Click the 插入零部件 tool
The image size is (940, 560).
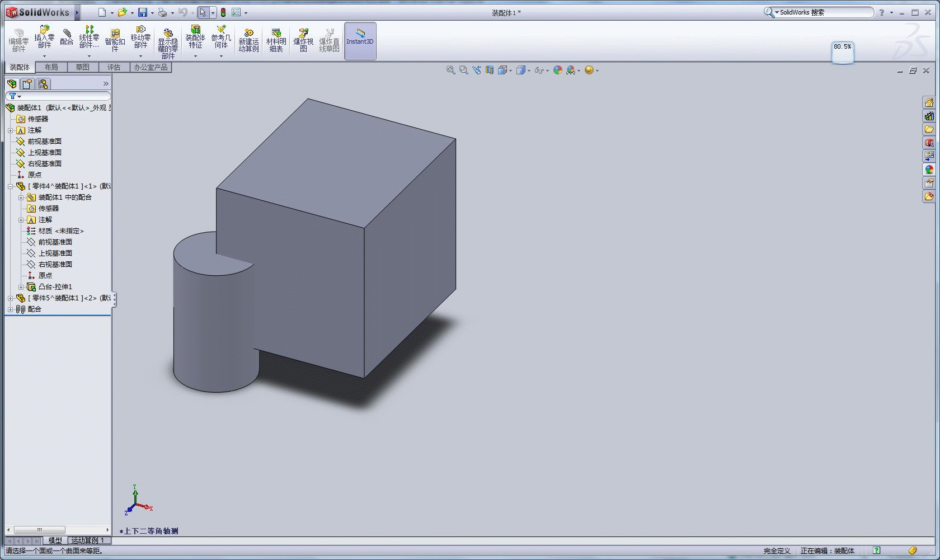44,37
